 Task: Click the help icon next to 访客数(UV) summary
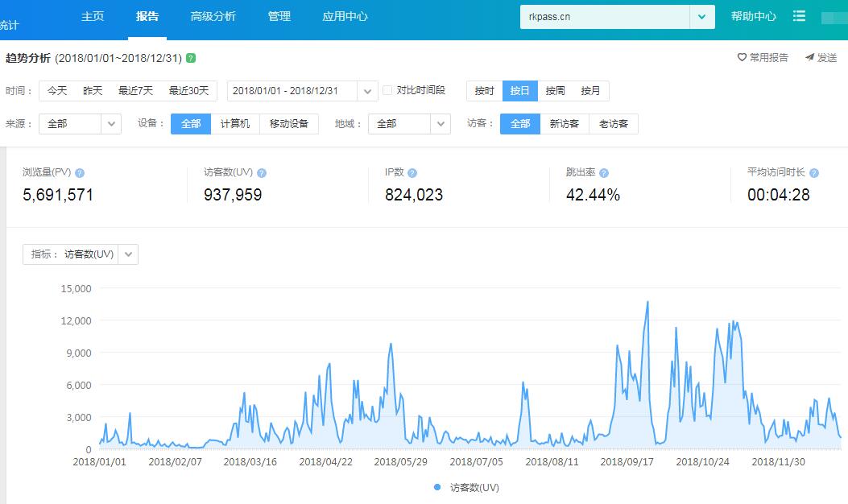(x=262, y=173)
